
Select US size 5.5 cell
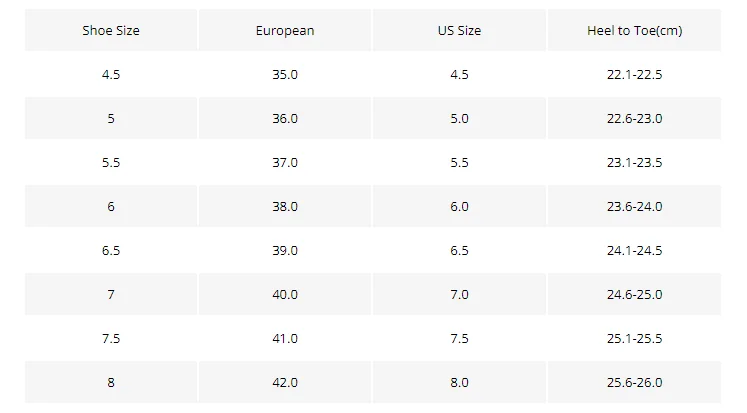coord(459,162)
